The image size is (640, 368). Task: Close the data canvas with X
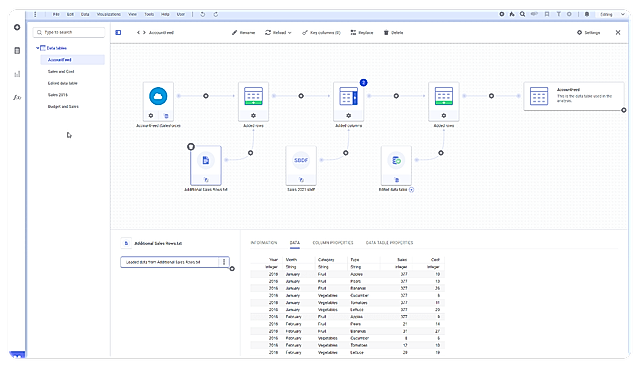(618, 33)
